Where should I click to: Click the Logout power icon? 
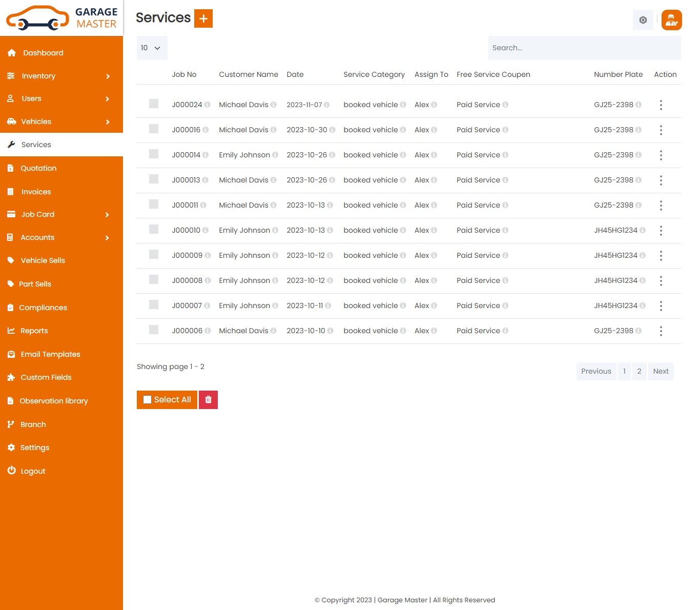(11, 470)
